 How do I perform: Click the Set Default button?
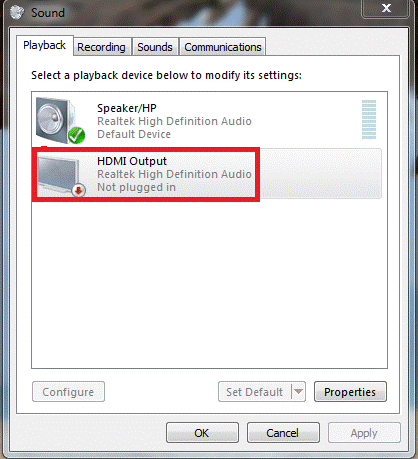[255, 392]
